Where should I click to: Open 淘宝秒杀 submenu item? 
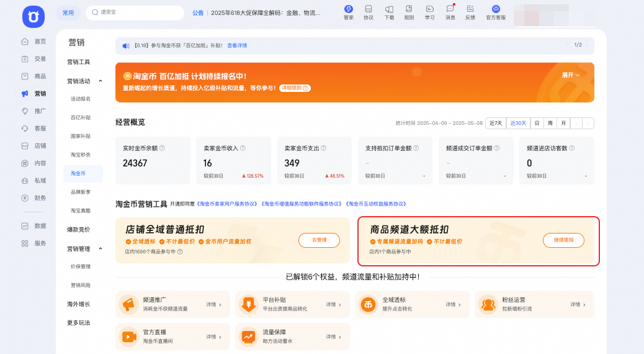pyautogui.click(x=81, y=155)
